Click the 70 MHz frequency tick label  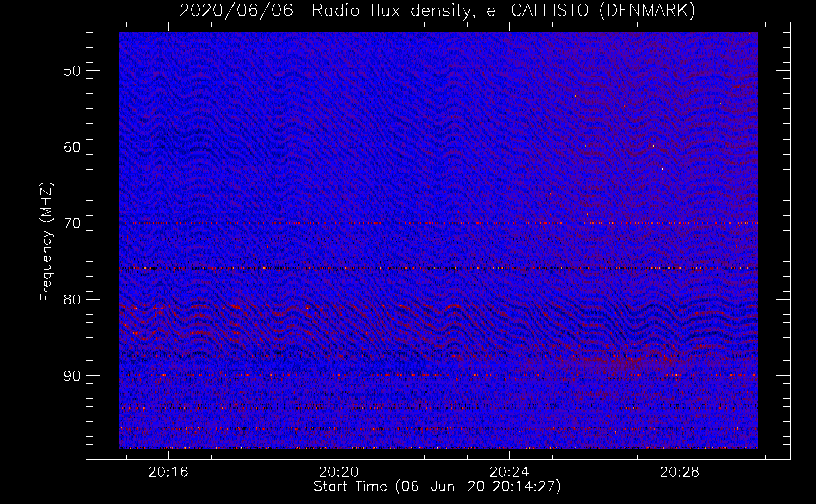coord(72,223)
